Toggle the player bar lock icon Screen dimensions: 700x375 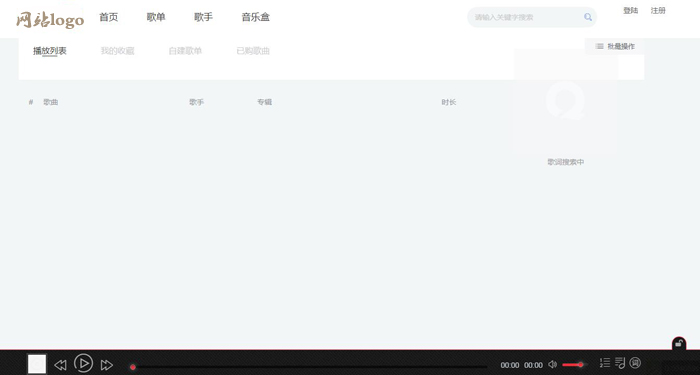(x=679, y=343)
